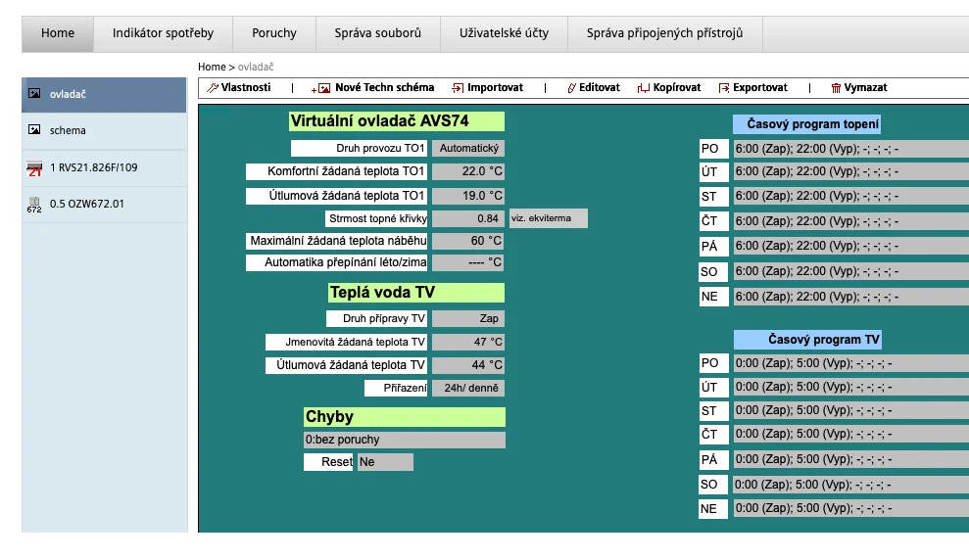Screen dimensions: 969x560
Task: Click the Editovat pencil icon
Action: 571,88
